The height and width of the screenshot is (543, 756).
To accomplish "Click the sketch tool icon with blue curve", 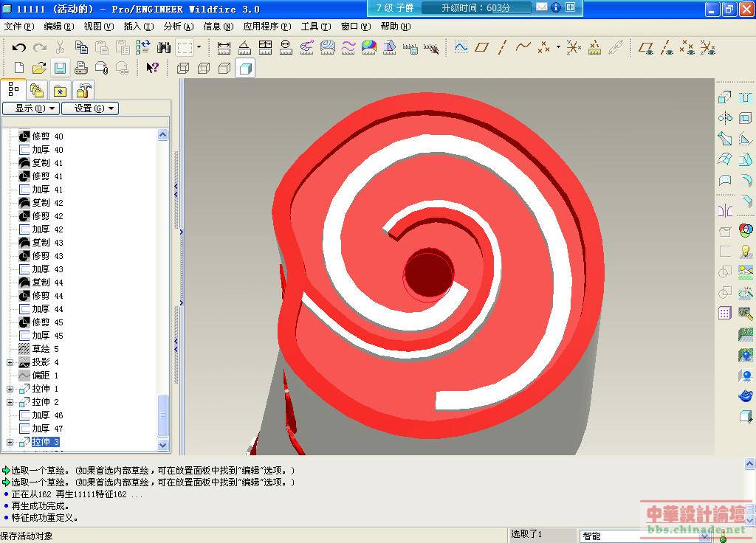I will click(x=461, y=47).
